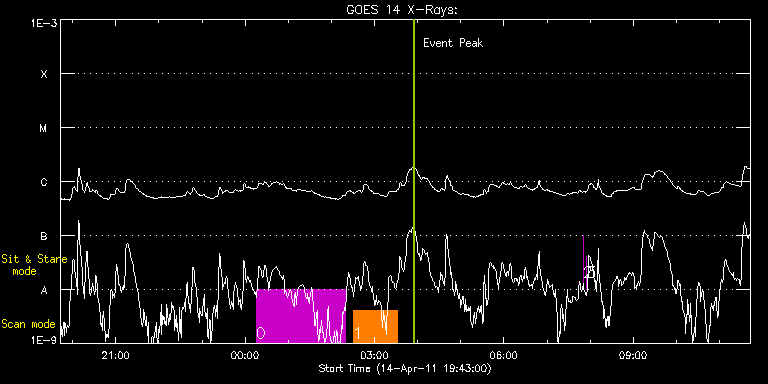Click the M flare class axis label

tap(44, 128)
